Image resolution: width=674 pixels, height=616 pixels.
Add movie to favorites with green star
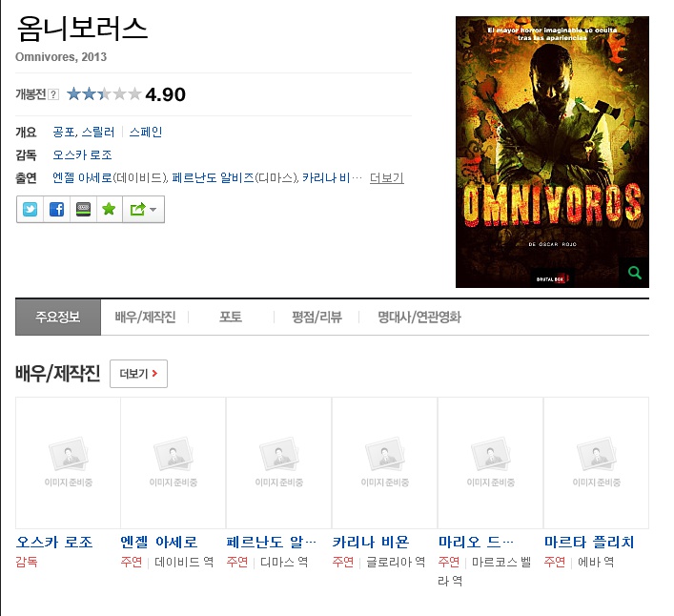click(109, 209)
